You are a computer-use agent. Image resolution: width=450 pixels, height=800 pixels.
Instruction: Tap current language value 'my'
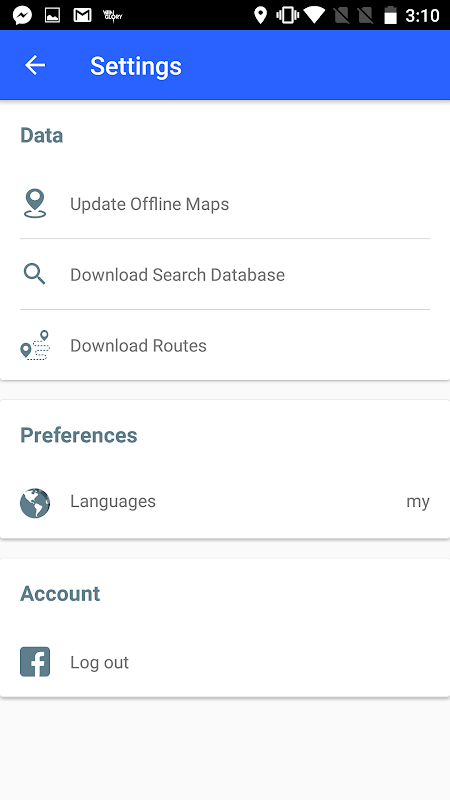click(418, 502)
